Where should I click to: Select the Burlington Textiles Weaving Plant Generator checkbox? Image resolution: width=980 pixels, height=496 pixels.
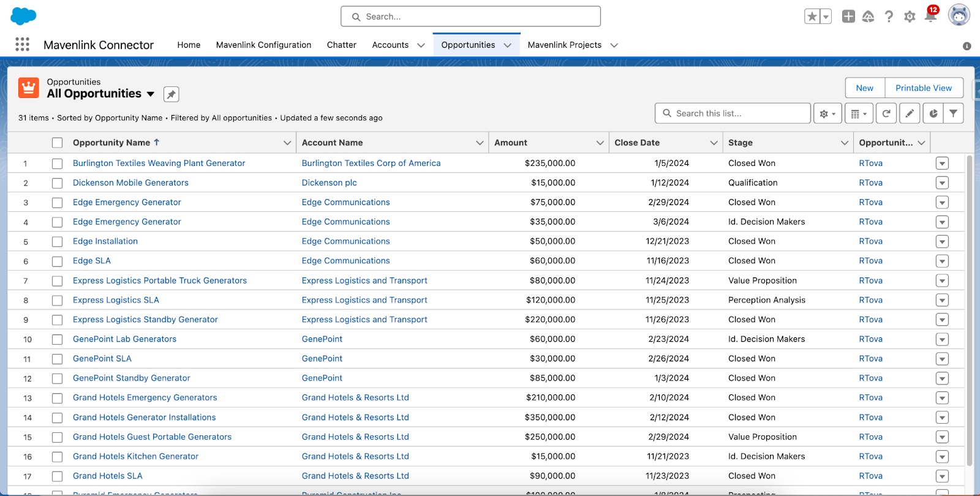click(x=58, y=163)
